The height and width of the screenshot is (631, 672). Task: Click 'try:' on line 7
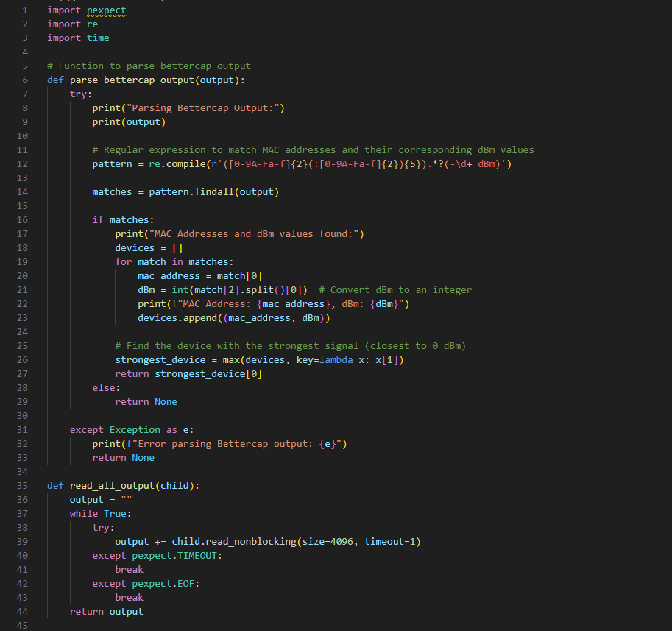80,94
